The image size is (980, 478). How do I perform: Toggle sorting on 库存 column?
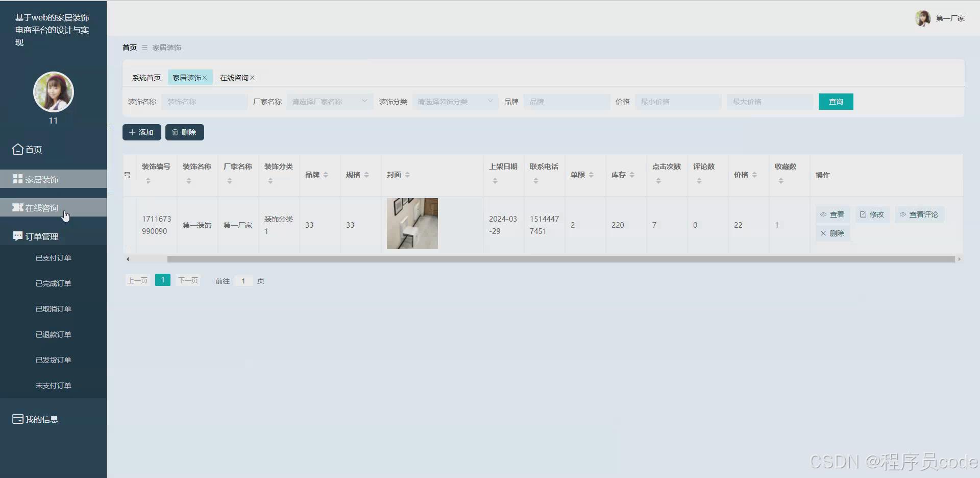point(633,175)
